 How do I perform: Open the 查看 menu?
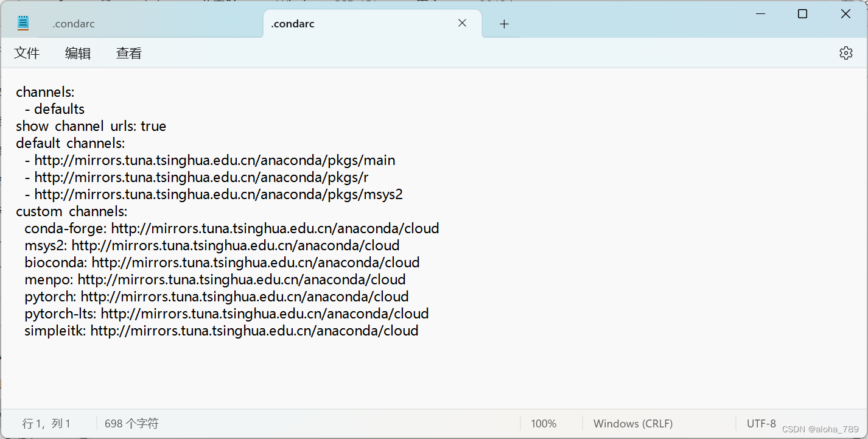coord(129,54)
